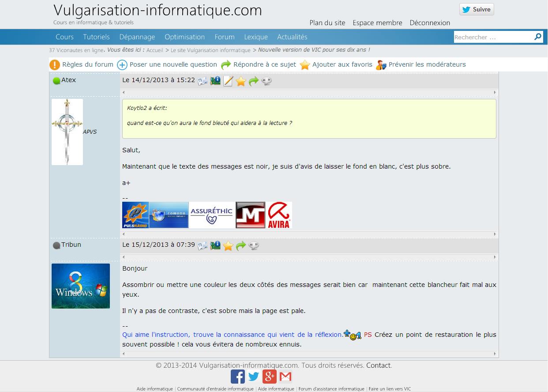Quote Atex's message via speech bubble
This screenshot has height=392, width=548.
tap(266, 81)
